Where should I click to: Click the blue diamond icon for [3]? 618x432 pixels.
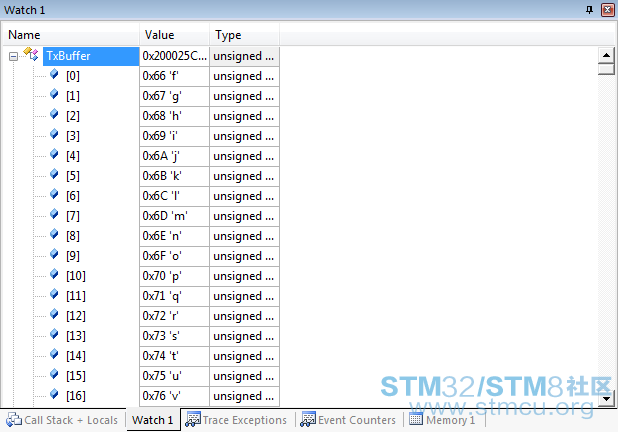(x=54, y=134)
